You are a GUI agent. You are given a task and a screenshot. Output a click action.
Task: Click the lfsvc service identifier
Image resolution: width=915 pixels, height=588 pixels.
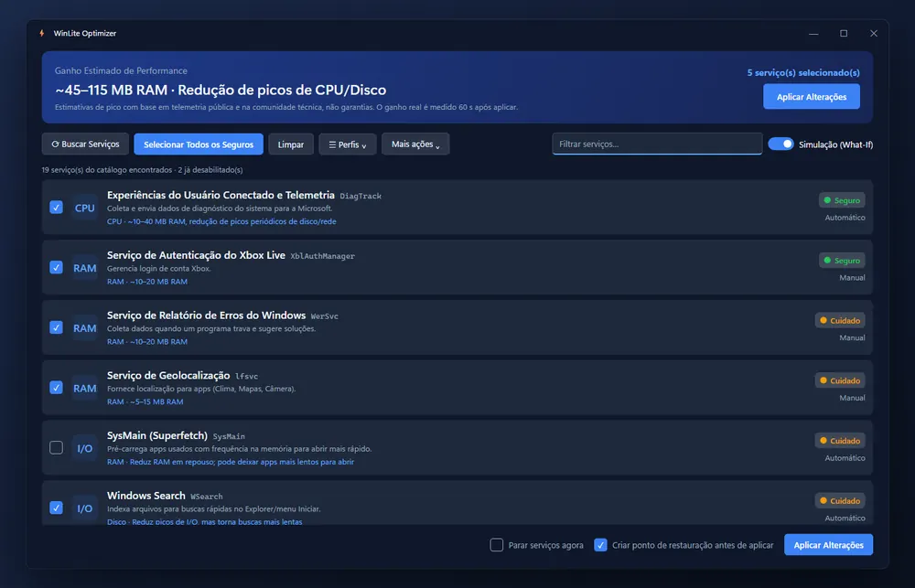pyautogui.click(x=246, y=376)
